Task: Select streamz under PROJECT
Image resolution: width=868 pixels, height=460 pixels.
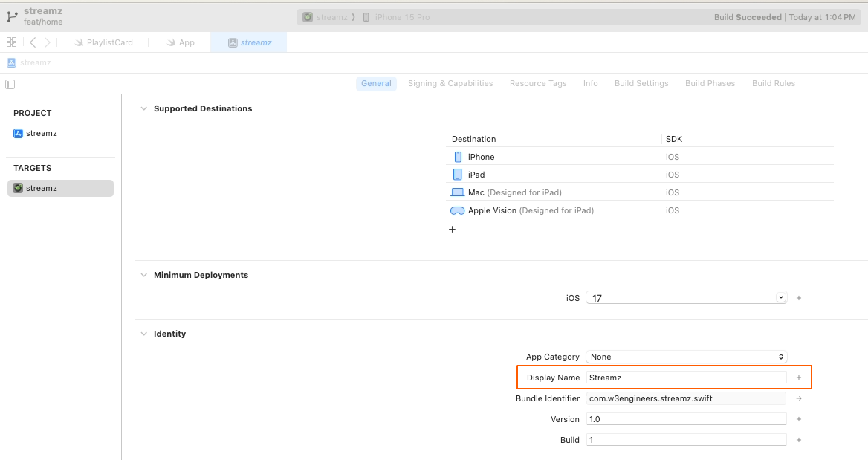Action: pyautogui.click(x=36, y=134)
